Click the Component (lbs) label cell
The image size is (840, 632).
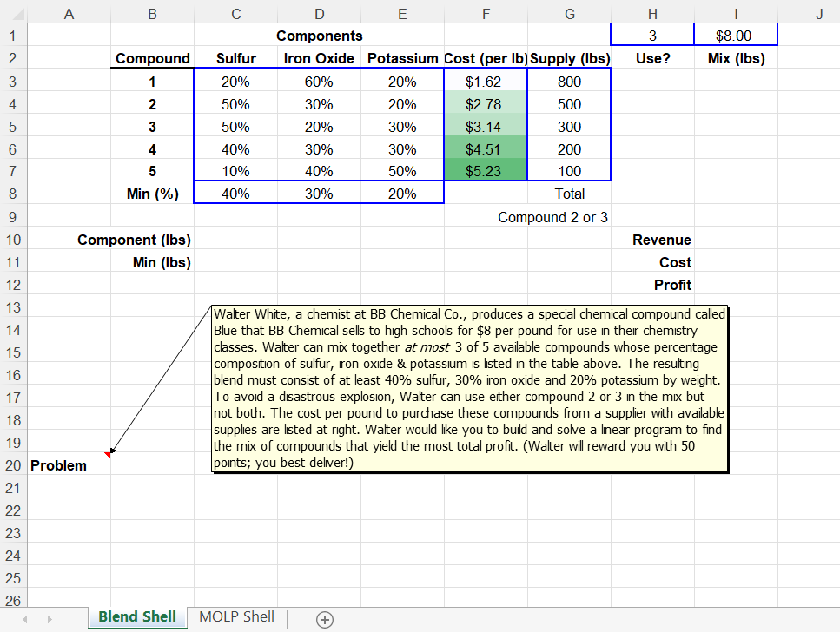(134, 240)
